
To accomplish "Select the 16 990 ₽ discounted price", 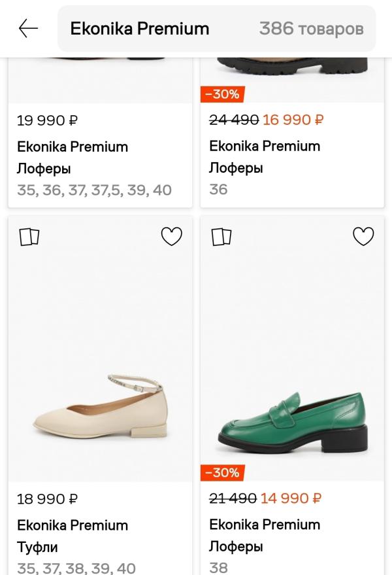I will [293, 120].
